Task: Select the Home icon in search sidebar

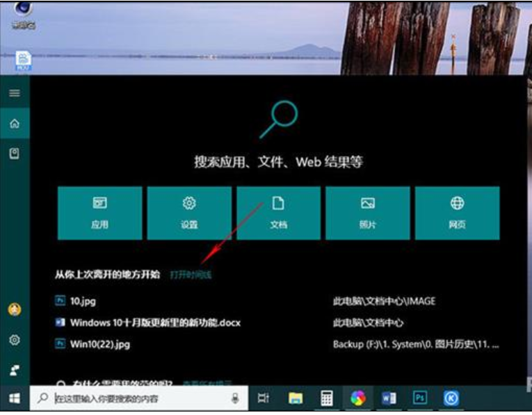Action: tap(14, 124)
